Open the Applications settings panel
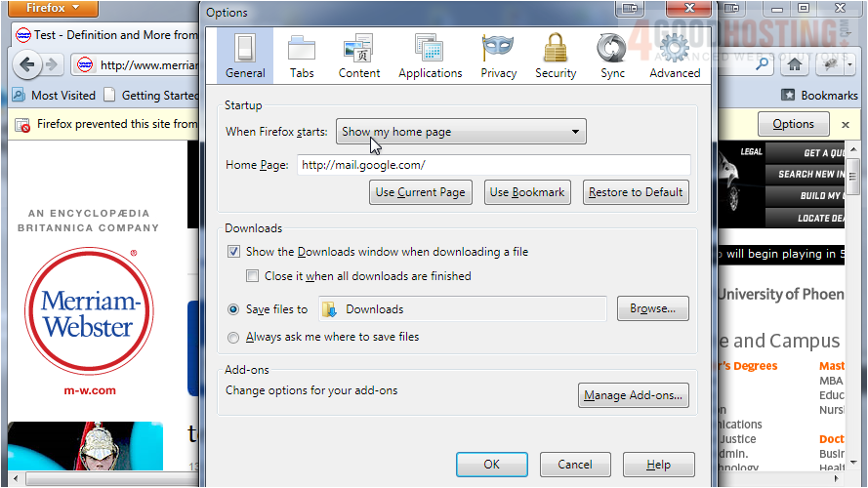Viewport: 868px width, 488px height. 430,56
